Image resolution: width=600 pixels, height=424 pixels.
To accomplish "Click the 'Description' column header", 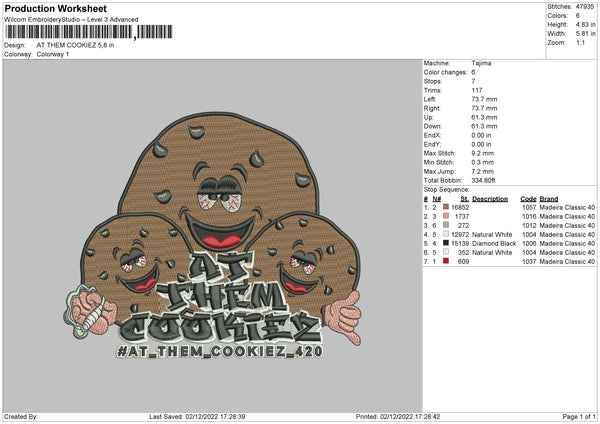I will click(x=490, y=199).
